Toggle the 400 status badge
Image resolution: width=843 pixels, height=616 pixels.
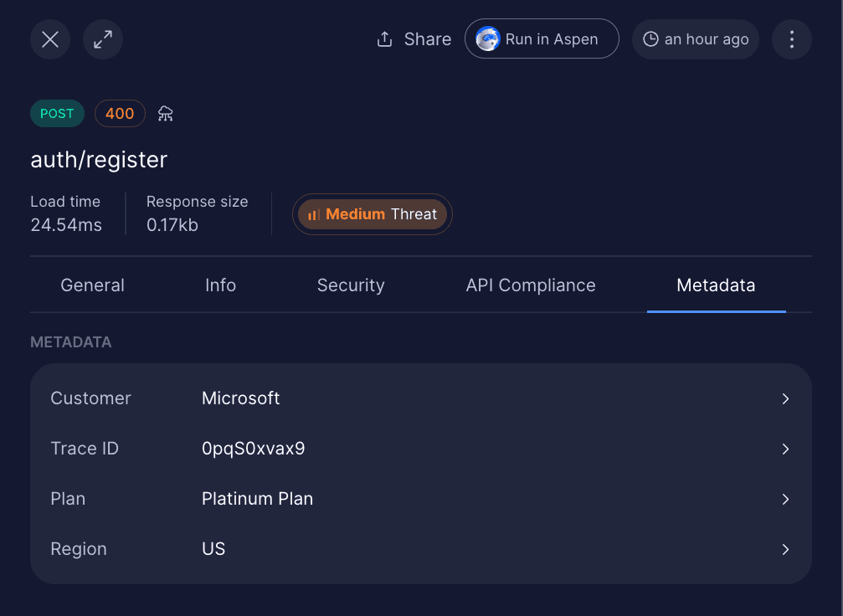(x=120, y=113)
